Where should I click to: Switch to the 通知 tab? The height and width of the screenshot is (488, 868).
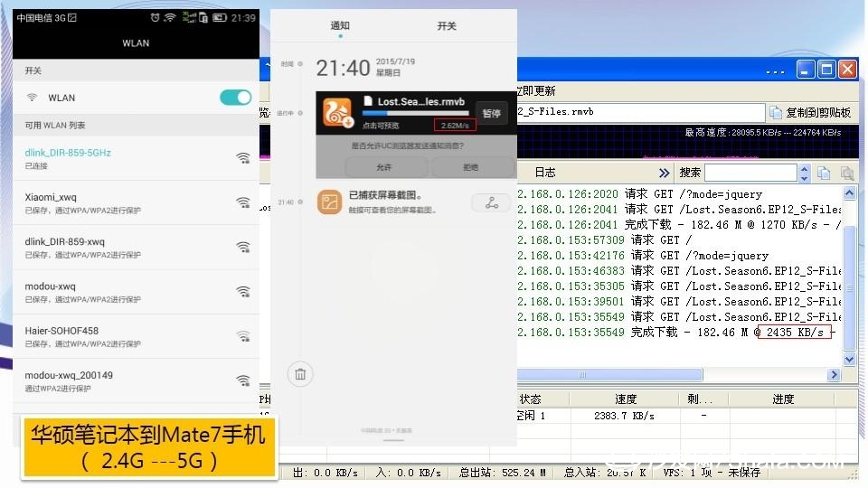pyautogui.click(x=340, y=25)
